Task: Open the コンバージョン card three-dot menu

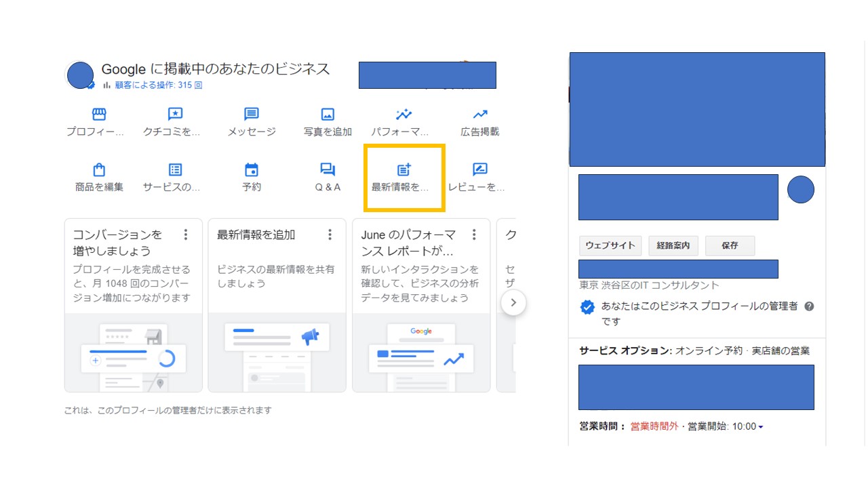Action: (186, 235)
